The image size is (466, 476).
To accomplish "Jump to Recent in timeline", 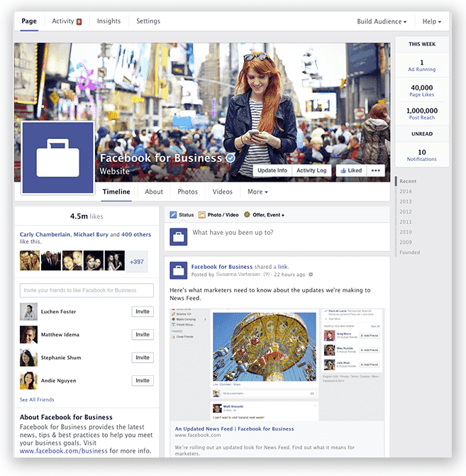I will (x=408, y=181).
